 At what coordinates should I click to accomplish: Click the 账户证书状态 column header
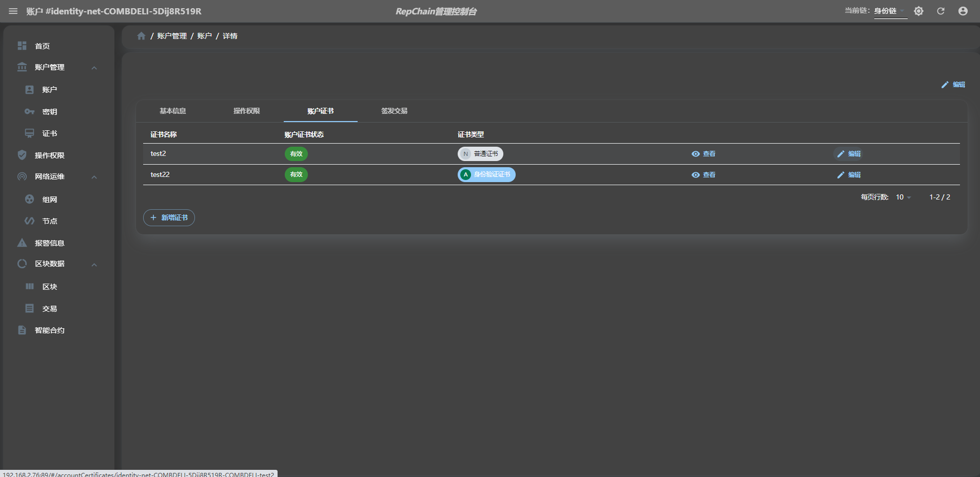[x=304, y=134]
